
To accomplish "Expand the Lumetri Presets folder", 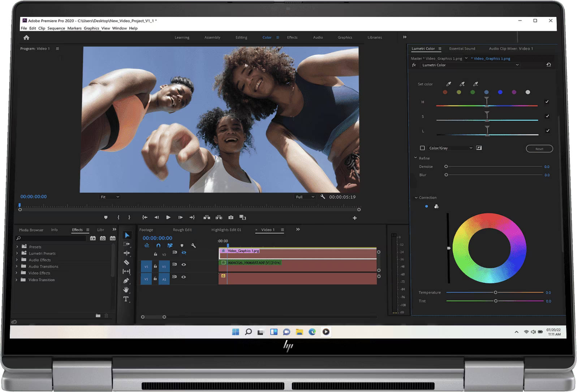I will tap(17, 253).
